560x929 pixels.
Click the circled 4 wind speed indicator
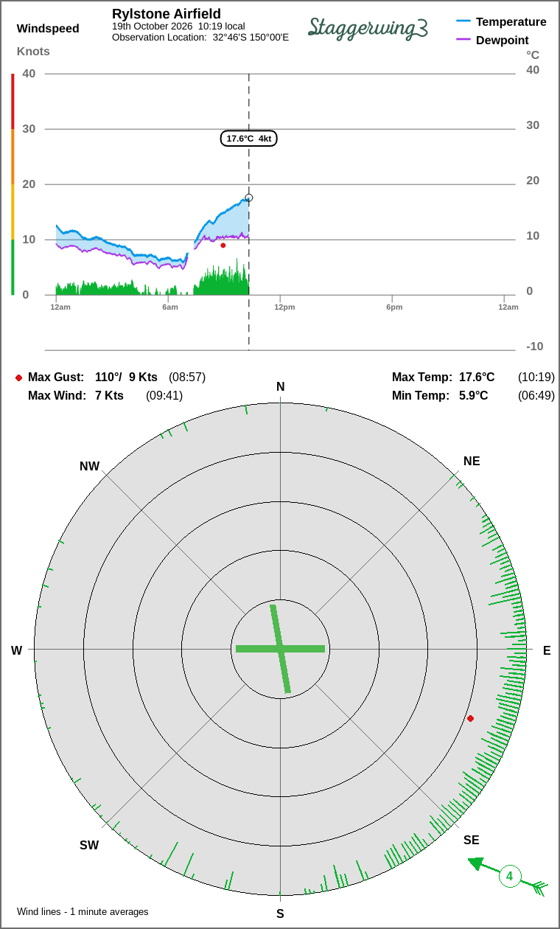click(509, 877)
